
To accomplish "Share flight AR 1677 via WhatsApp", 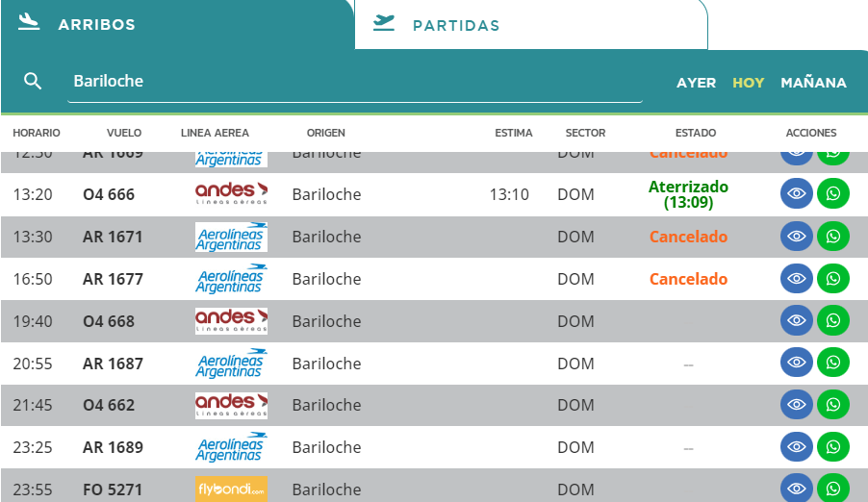I will (x=832, y=279).
